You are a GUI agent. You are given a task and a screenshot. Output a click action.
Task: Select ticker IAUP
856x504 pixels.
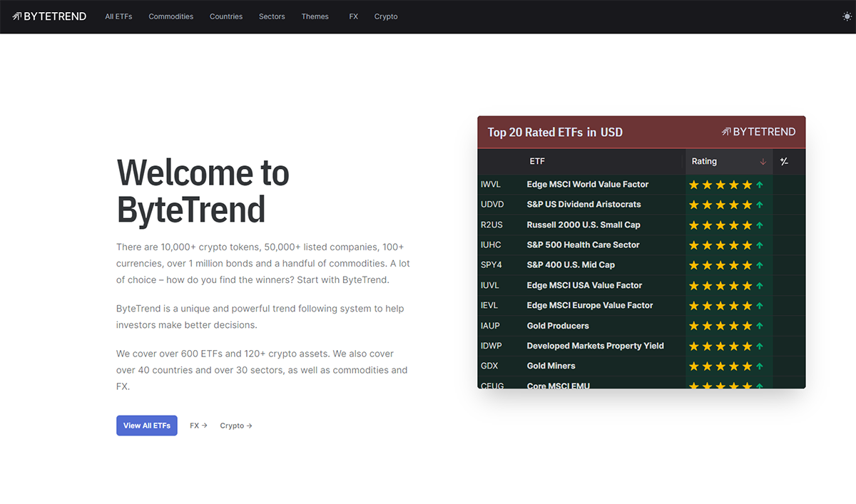point(490,326)
